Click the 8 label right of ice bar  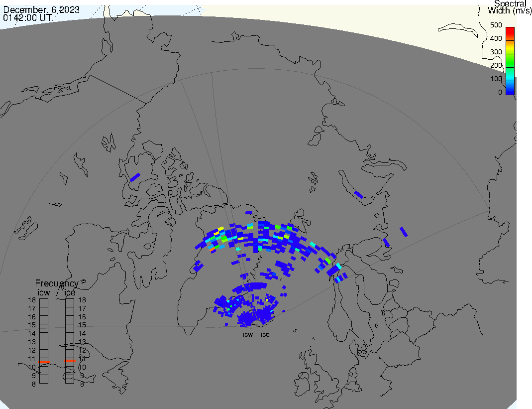[x=82, y=384]
